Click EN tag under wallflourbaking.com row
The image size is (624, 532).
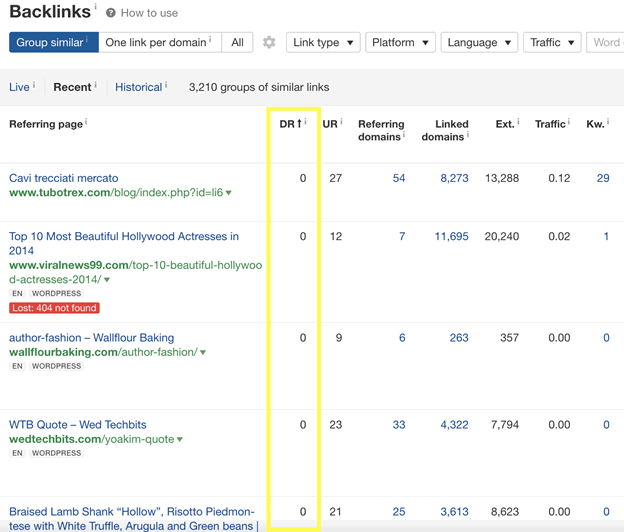pyautogui.click(x=17, y=366)
